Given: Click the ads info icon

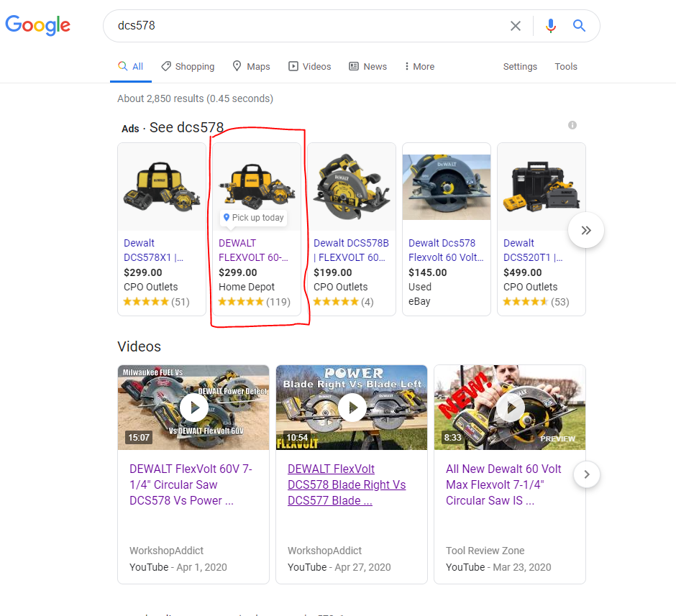Looking at the screenshot, I should [572, 125].
